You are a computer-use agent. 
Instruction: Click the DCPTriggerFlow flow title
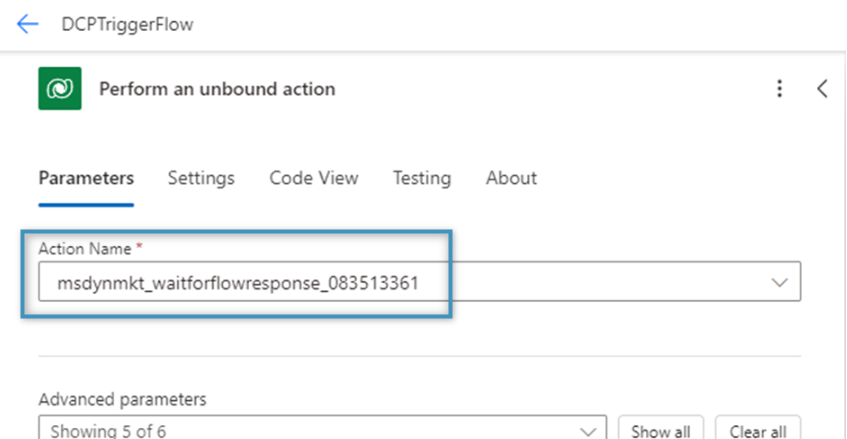tap(127, 24)
